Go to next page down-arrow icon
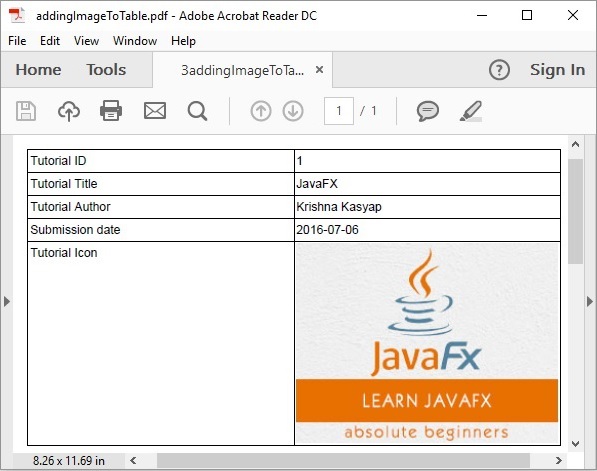 click(x=293, y=111)
